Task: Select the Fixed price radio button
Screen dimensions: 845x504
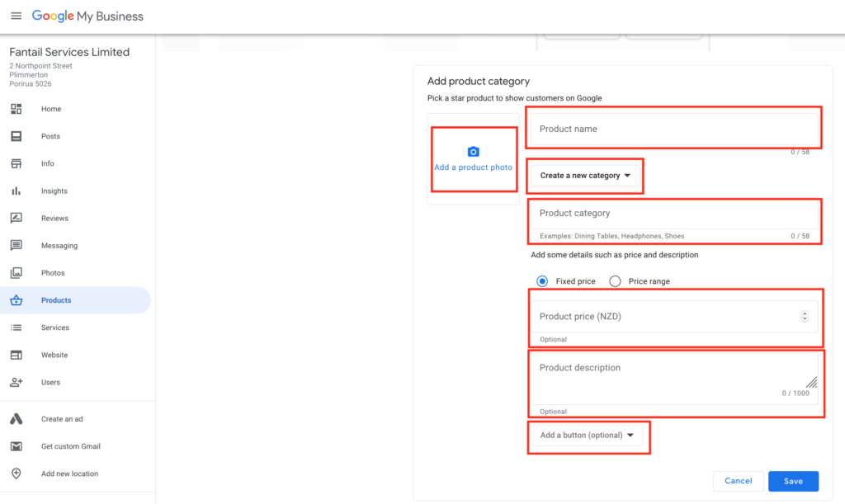Action: 542,281
